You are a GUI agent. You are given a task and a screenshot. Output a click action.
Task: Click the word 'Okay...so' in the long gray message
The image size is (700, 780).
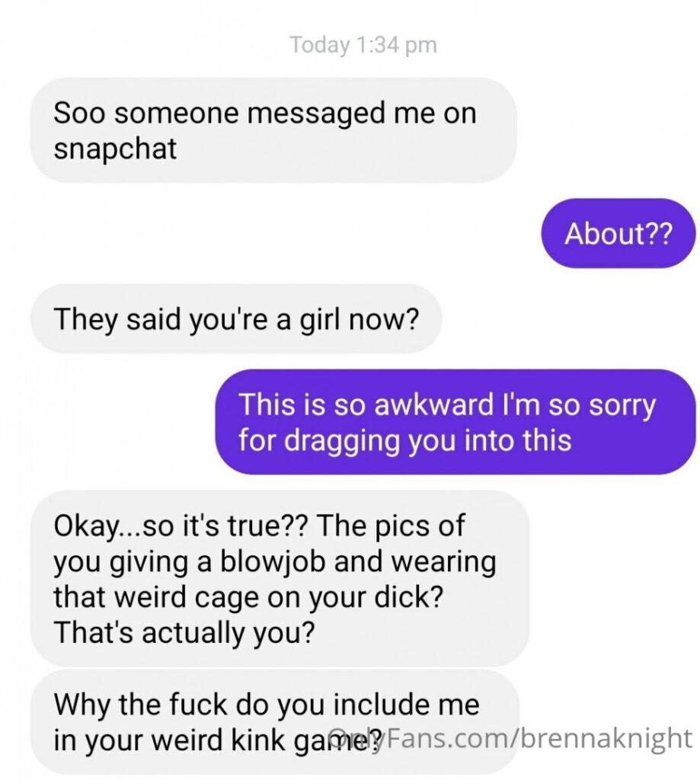(x=114, y=526)
